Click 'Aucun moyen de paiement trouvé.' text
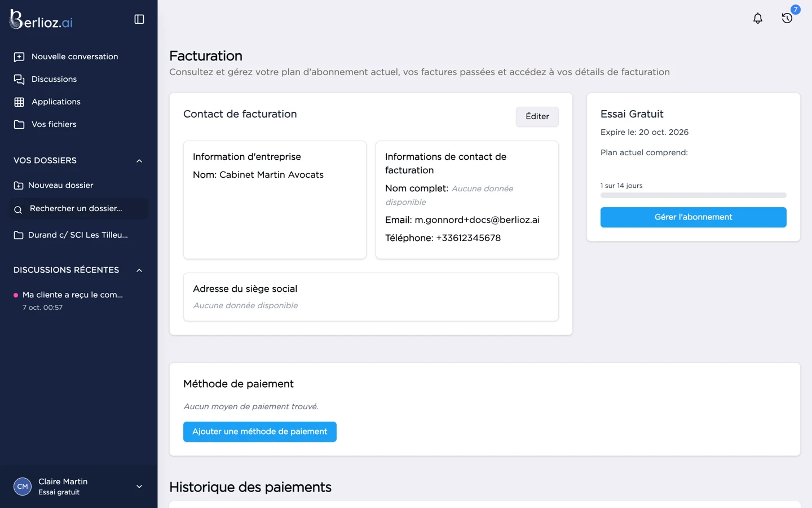 (251, 406)
